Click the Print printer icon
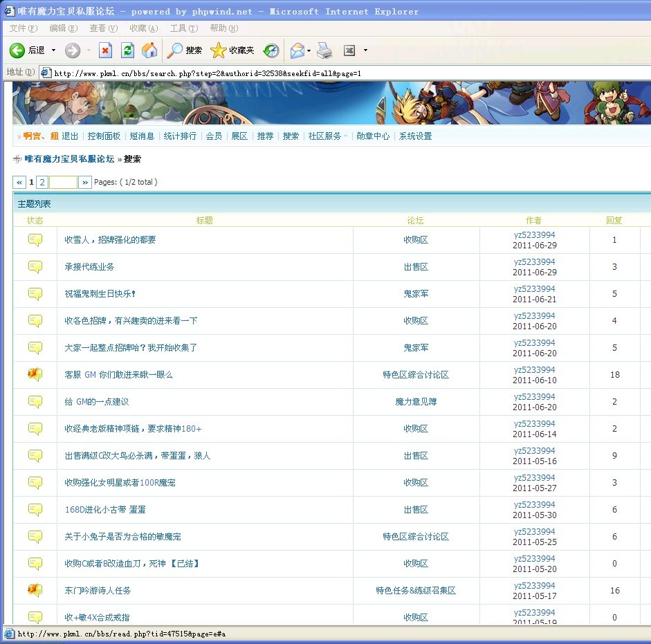 [324, 50]
